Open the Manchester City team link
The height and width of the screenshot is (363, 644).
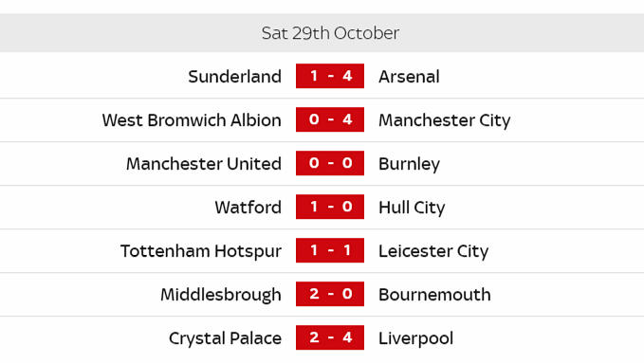tap(445, 120)
